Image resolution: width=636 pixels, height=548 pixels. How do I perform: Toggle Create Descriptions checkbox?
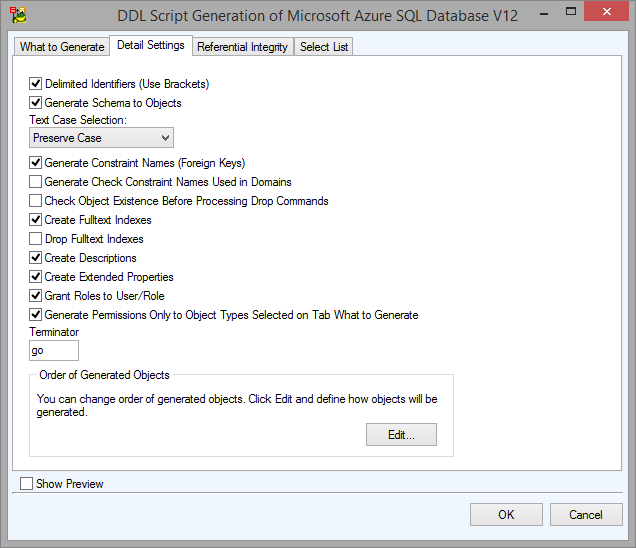click(x=36, y=258)
